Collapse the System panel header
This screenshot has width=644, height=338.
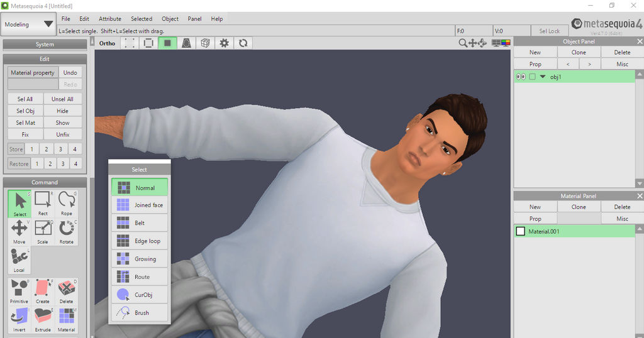(x=45, y=45)
